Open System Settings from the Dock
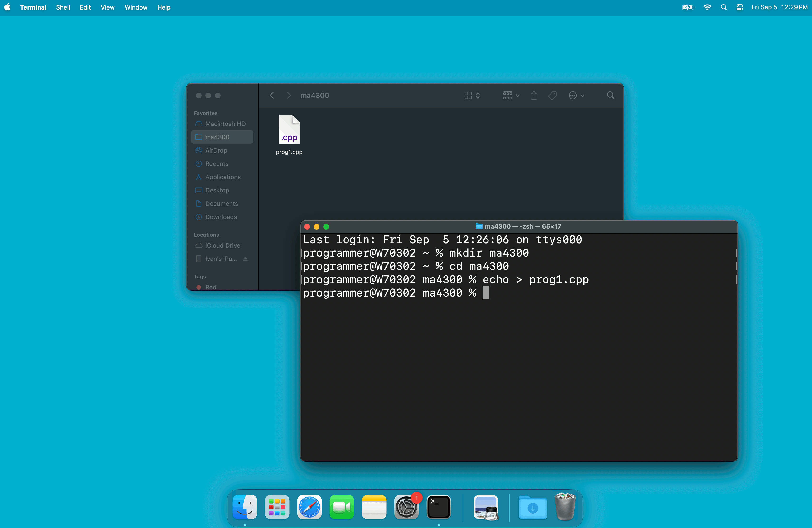The image size is (812, 528). (x=406, y=507)
